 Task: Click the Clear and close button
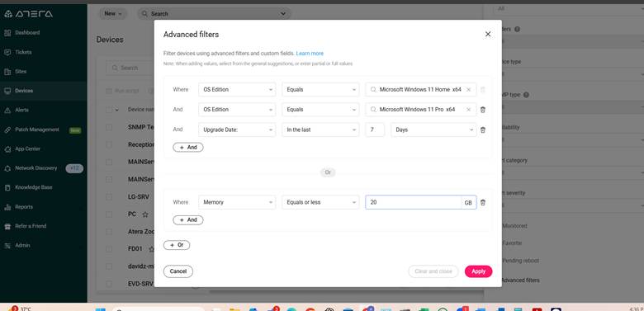pyautogui.click(x=433, y=271)
